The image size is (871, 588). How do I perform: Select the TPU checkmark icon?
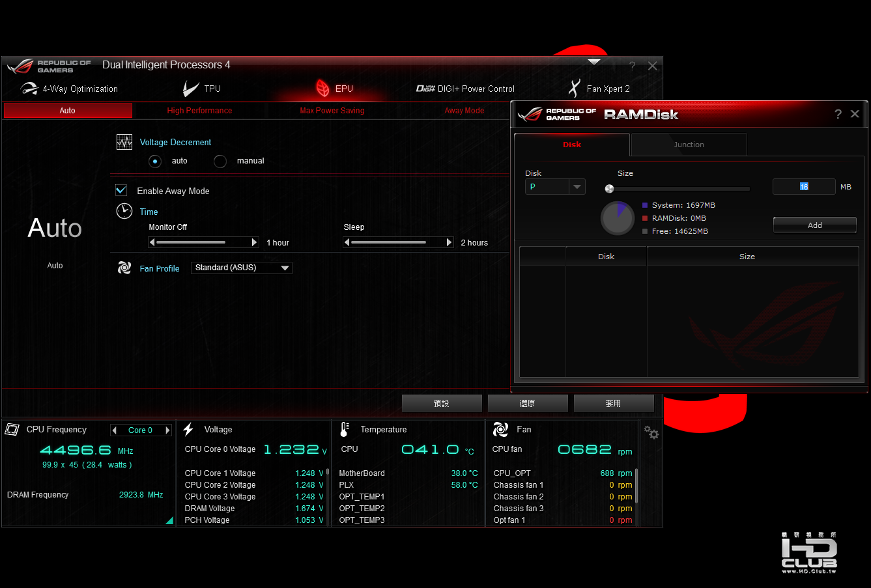point(190,89)
